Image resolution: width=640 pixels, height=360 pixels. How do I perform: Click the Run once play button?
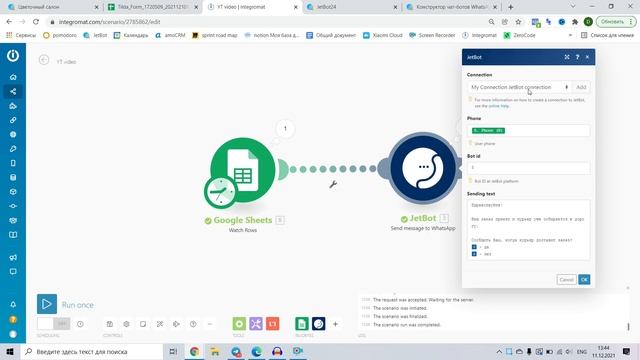tap(47, 304)
